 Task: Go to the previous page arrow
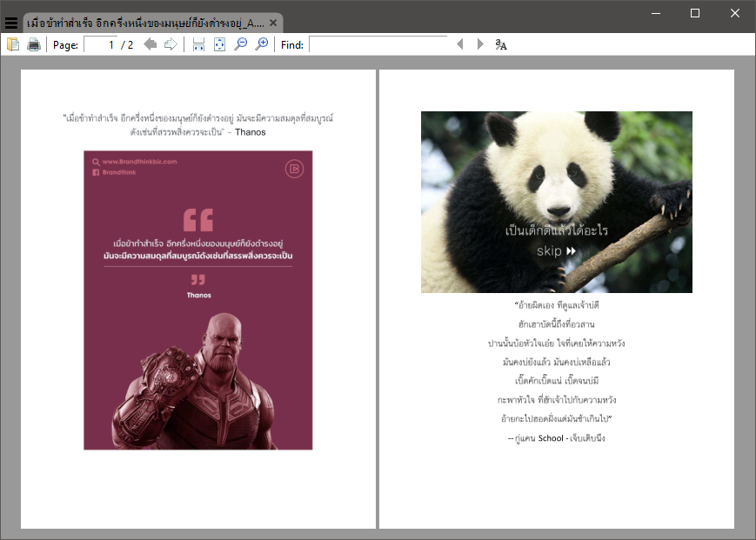pos(151,45)
